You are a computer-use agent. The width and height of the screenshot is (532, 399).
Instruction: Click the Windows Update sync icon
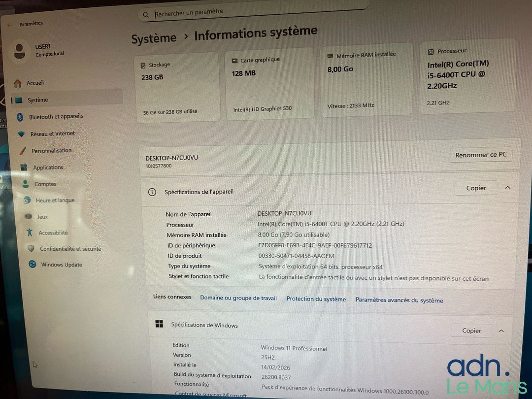[33, 264]
